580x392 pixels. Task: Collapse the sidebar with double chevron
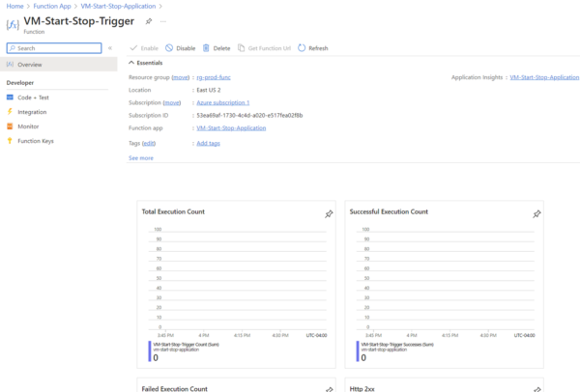click(x=110, y=48)
